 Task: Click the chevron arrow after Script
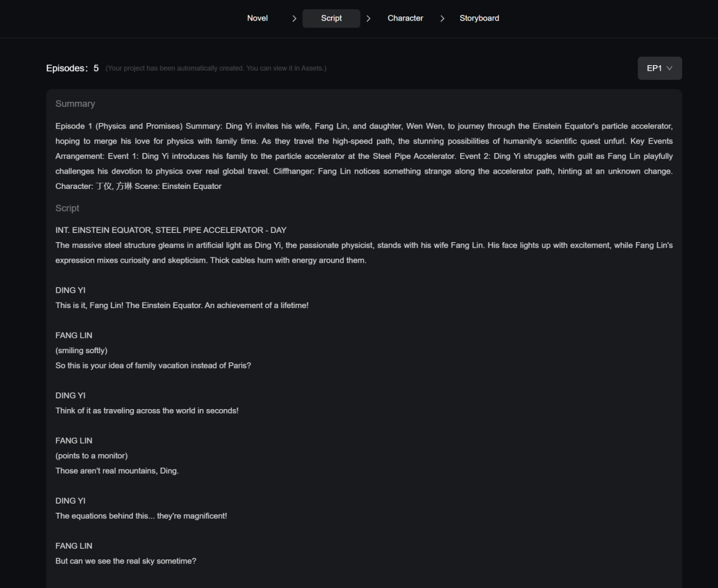[368, 19]
